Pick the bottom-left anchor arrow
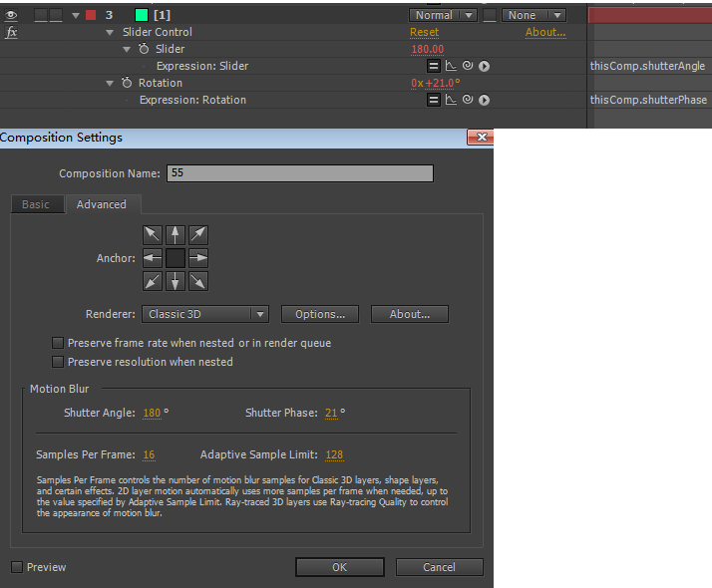712x588 pixels. (153, 281)
